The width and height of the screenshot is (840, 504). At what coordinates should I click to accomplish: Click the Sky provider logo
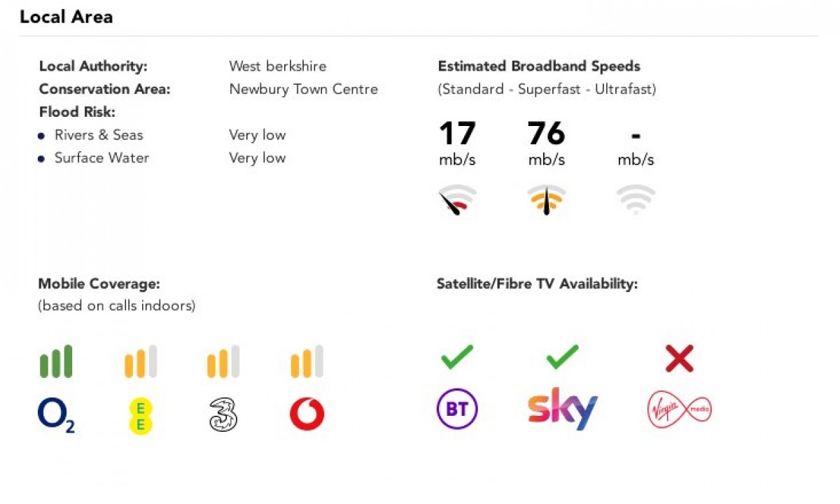point(563,409)
